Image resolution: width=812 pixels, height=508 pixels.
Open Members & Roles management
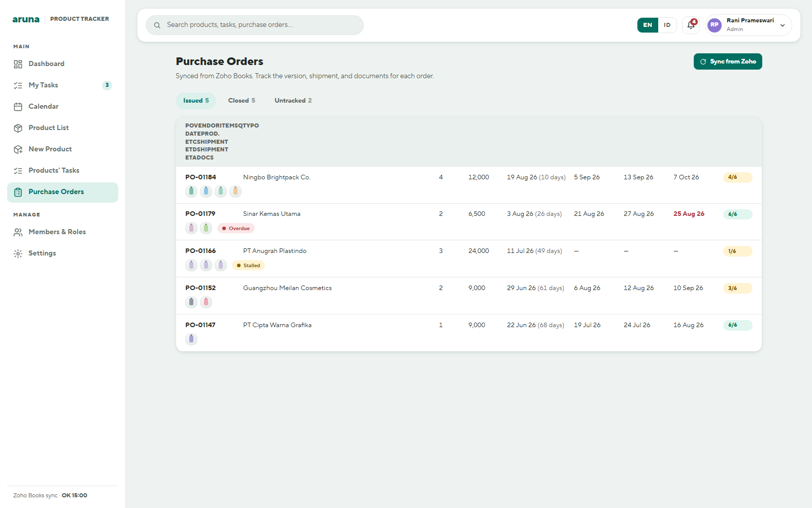point(62,232)
